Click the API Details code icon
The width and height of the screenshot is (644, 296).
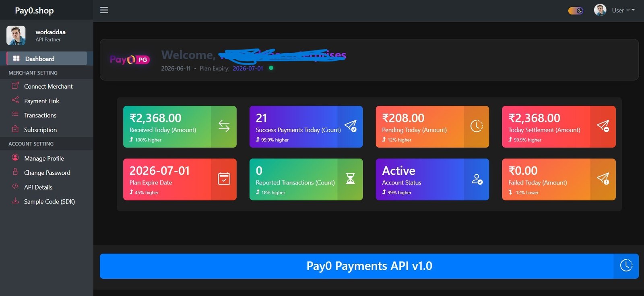click(15, 186)
